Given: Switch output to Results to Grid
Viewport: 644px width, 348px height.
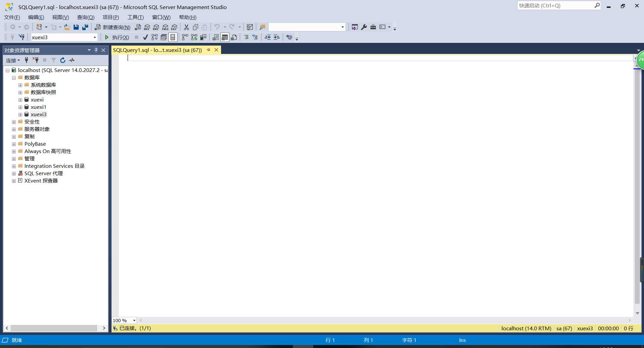Looking at the screenshot, I should [x=225, y=37].
